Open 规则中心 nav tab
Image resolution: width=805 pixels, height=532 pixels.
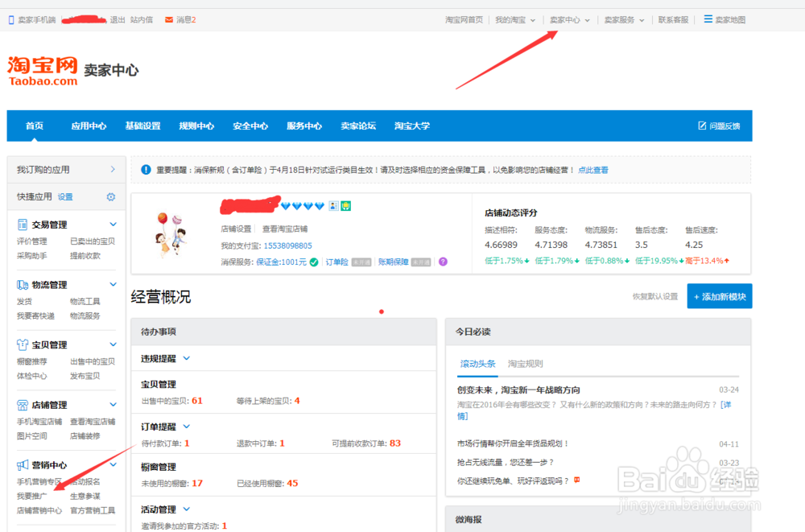(196, 126)
